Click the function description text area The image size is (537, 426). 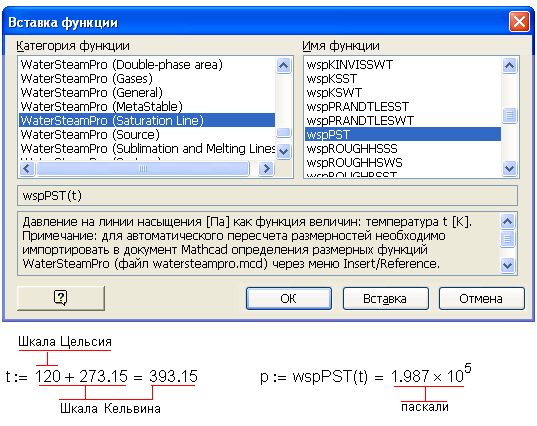259,243
